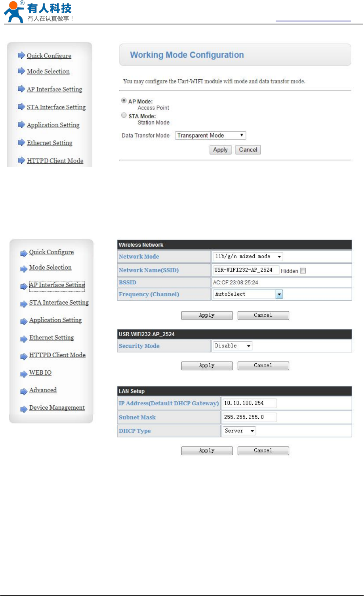Click Apply under Data Transfor Mode

221,149
